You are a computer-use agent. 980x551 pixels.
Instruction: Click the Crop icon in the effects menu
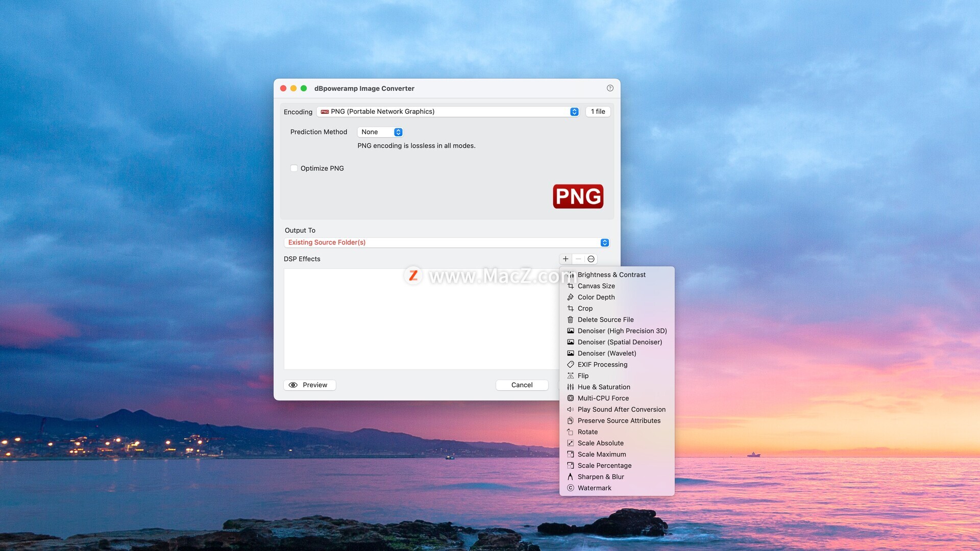pyautogui.click(x=571, y=309)
